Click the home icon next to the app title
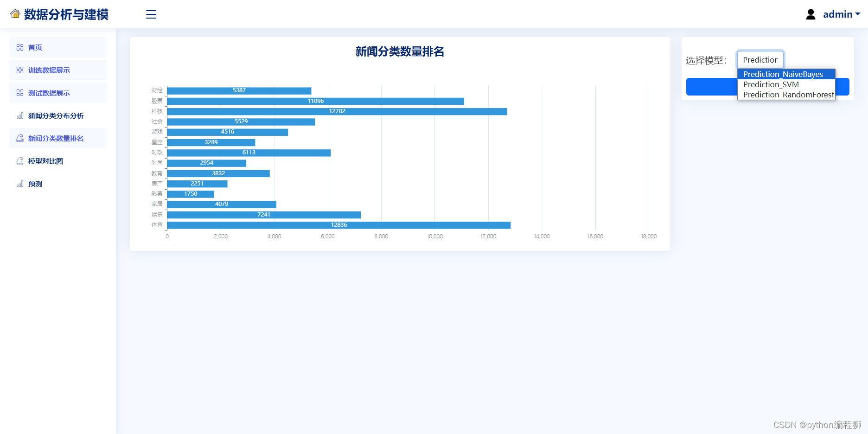The height and width of the screenshot is (434, 868). tap(15, 14)
